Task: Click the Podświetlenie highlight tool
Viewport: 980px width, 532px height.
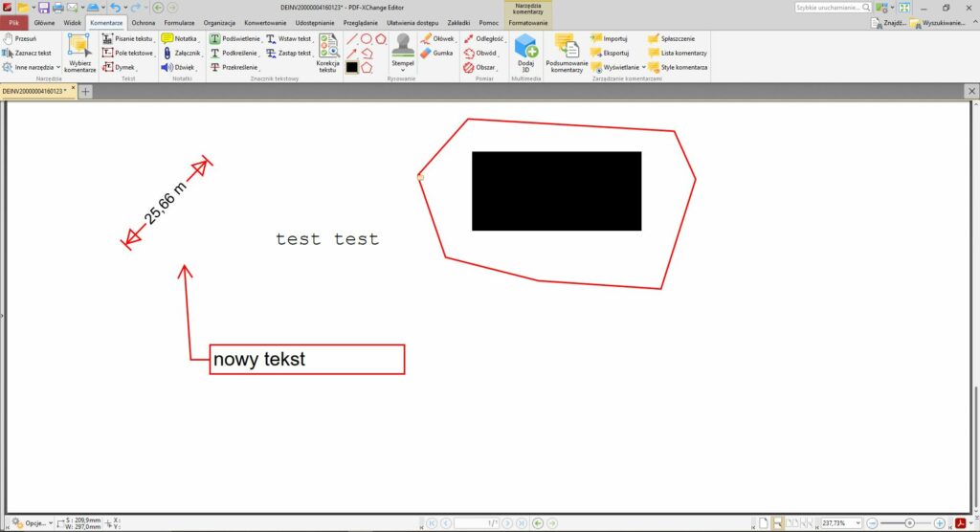Action: click(x=234, y=38)
